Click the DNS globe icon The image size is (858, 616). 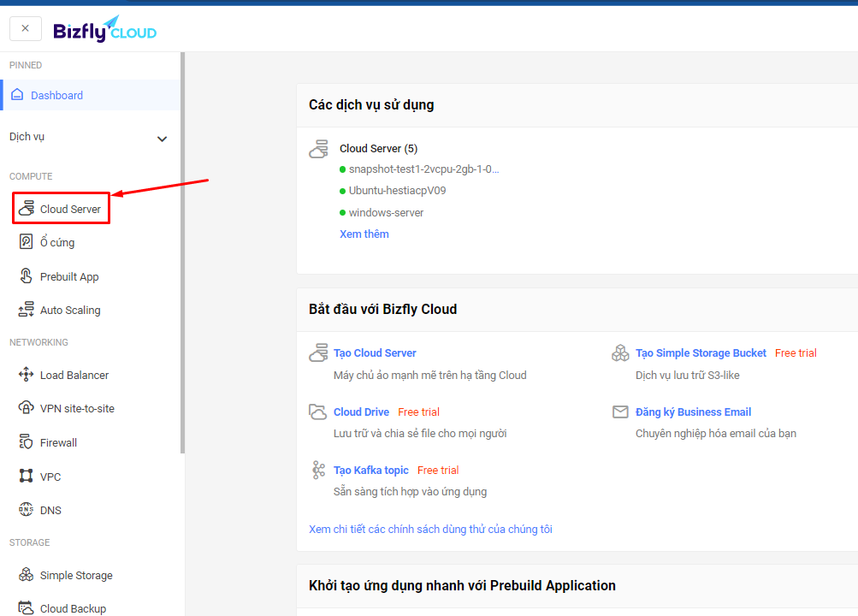pyautogui.click(x=27, y=509)
